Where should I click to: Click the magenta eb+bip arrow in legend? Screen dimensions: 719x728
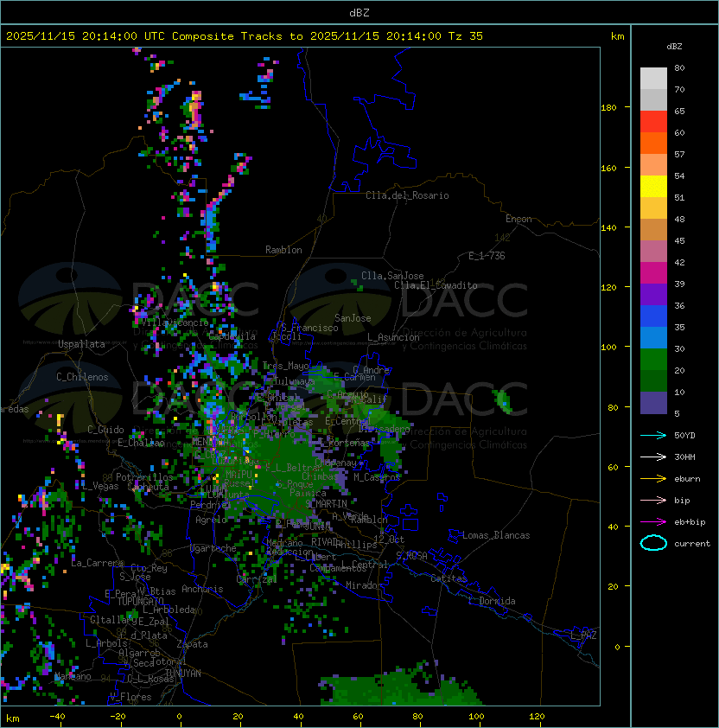pos(653,522)
